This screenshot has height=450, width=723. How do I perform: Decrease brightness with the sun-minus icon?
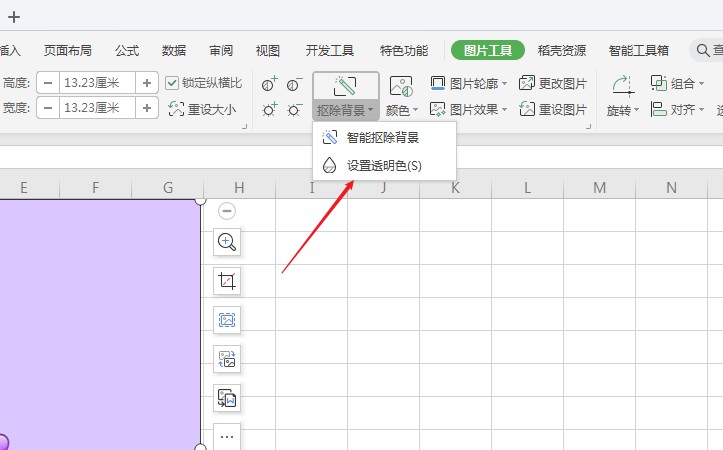(x=295, y=110)
